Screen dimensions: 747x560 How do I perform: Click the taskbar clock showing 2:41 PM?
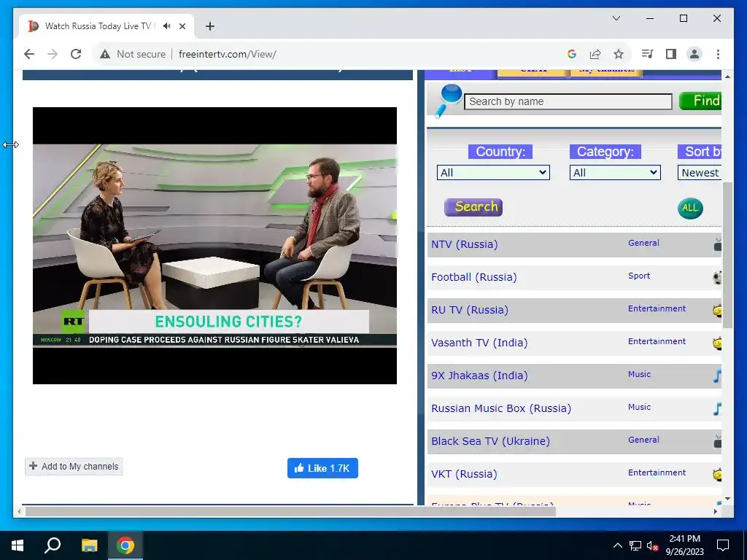click(684, 545)
